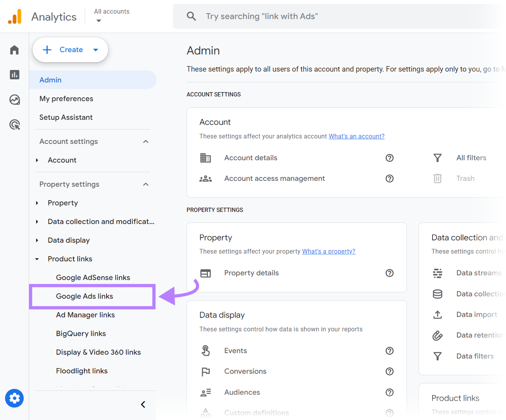The image size is (506, 420).
Task: Open the Data import upload icon
Action: (438, 315)
